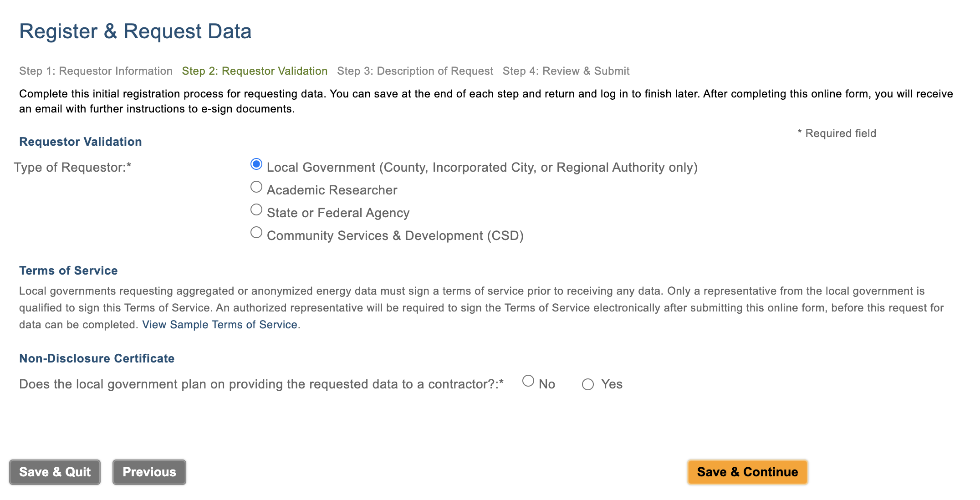Jump to Step 3: Description of Request
The width and height of the screenshot is (980, 500).
click(x=415, y=71)
